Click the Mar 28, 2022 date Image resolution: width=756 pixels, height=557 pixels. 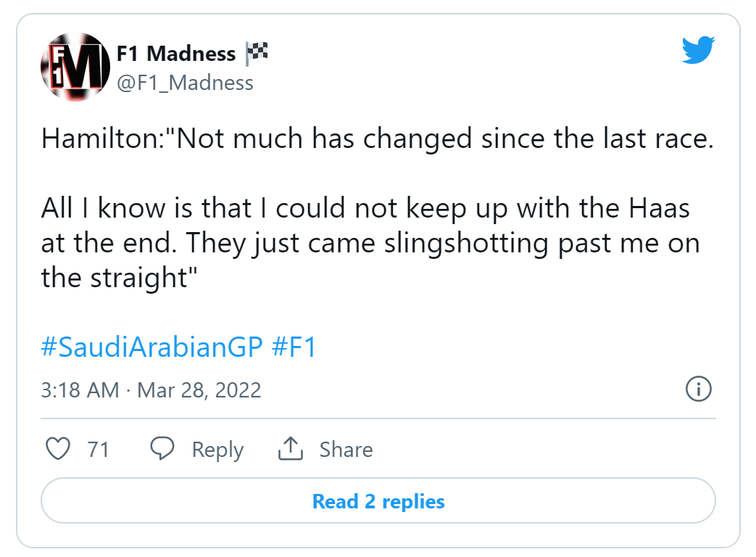click(199, 390)
